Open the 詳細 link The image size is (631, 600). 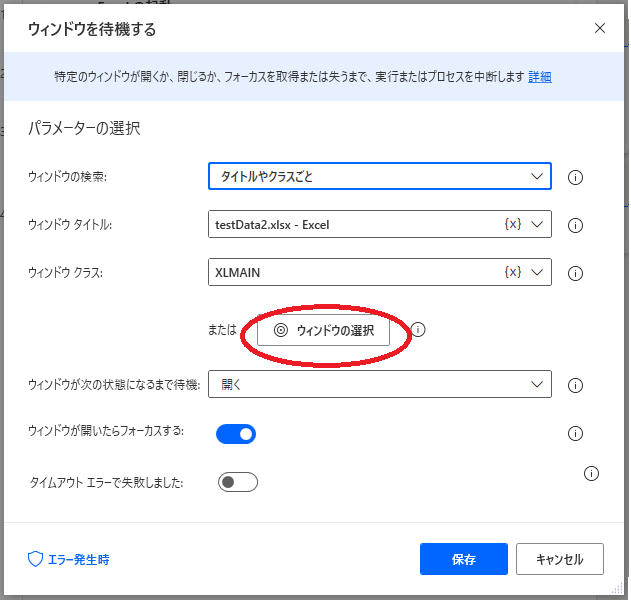coord(540,77)
